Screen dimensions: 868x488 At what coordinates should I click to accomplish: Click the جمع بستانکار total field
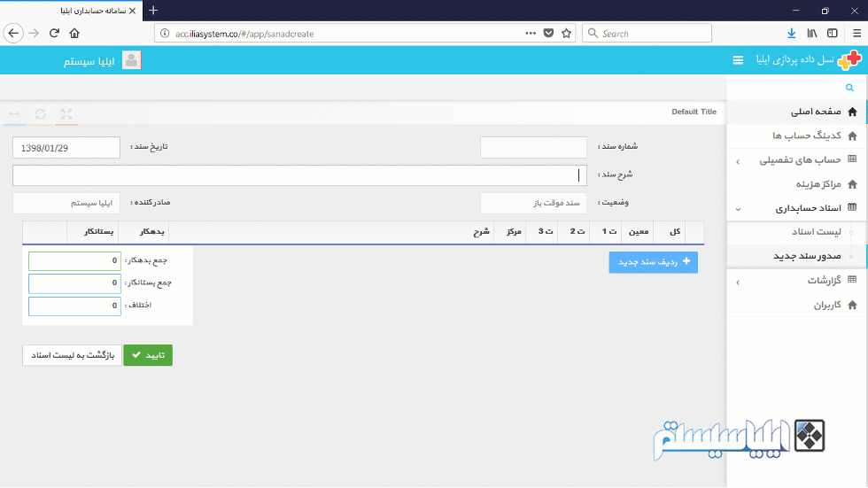74,283
